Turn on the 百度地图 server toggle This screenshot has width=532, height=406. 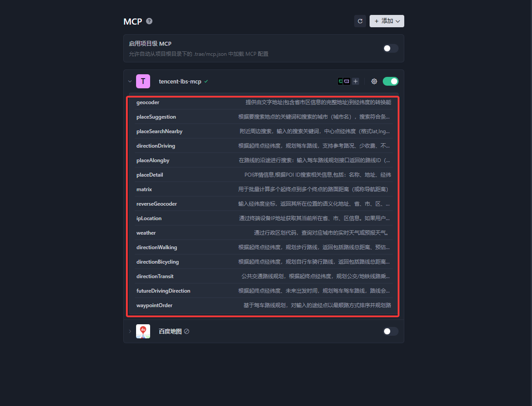[391, 331]
